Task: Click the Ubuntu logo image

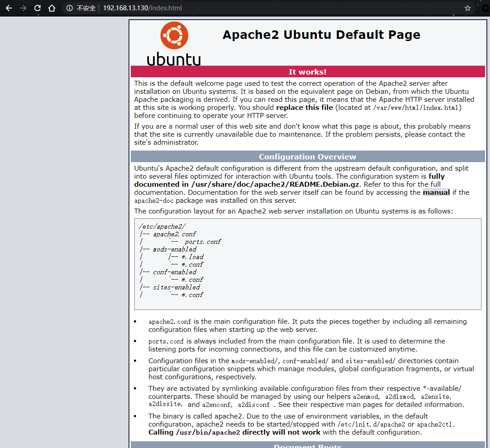Action: coord(174,43)
